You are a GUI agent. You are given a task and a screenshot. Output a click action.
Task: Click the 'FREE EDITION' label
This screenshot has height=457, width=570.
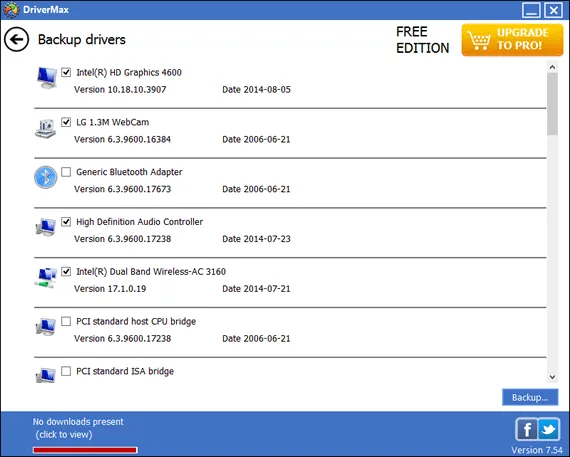pyautogui.click(x=422, y=40)
